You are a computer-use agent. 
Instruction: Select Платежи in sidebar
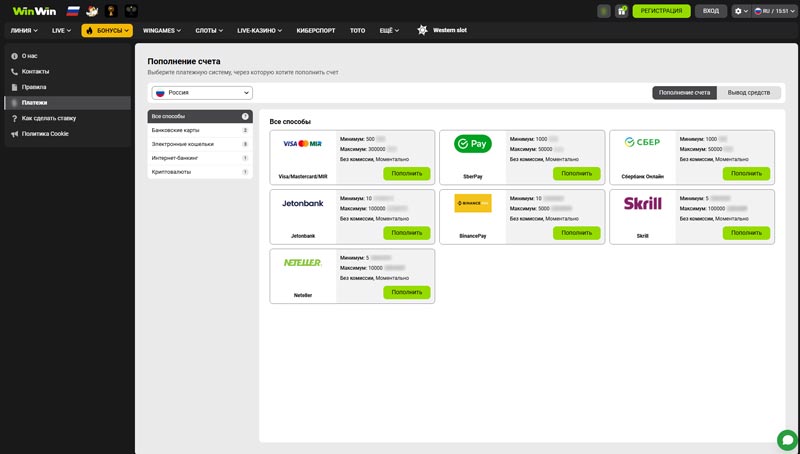67,103
